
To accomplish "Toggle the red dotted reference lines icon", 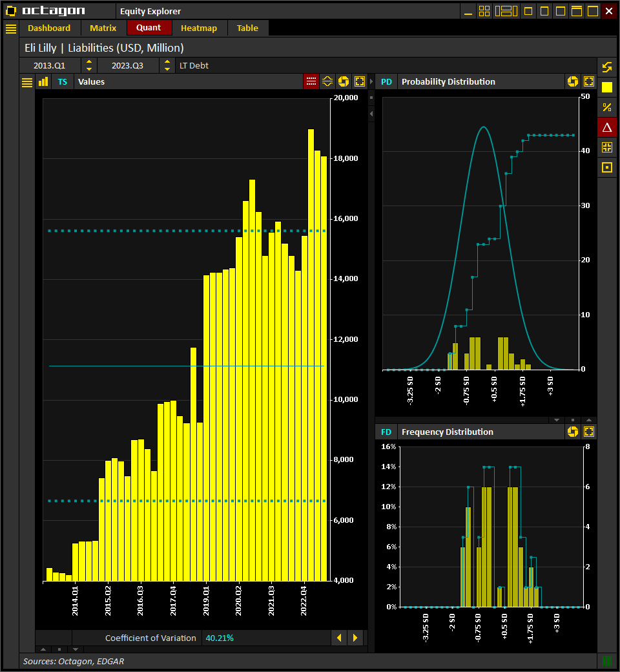I will coord(311,81).
